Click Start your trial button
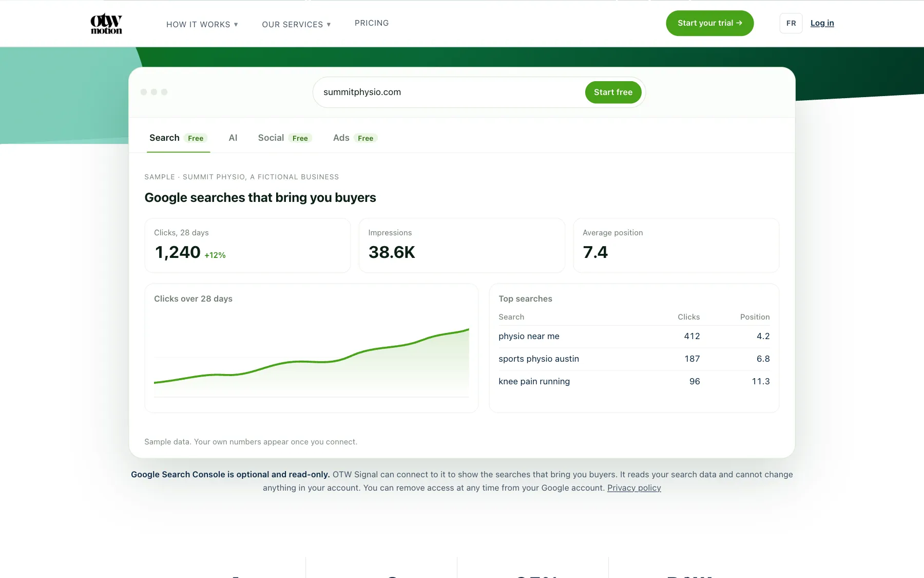 click(x=709, y=23)
